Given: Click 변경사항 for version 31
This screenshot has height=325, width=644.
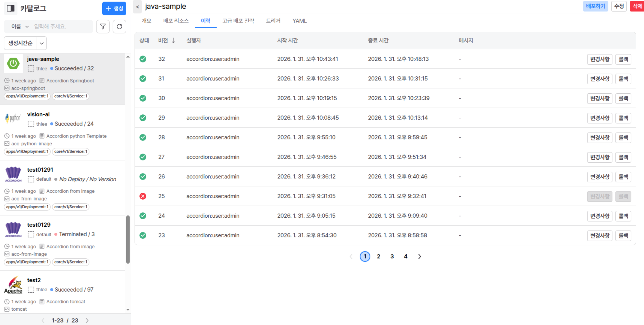Looking at the screenshot, I should pos(600,79).
